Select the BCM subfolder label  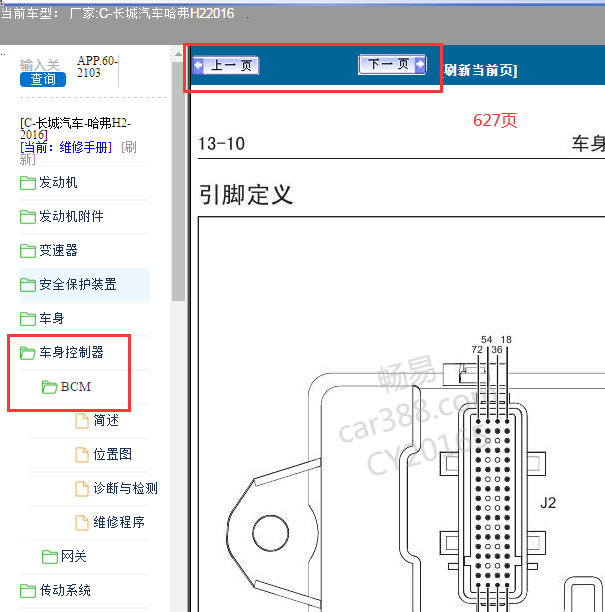click(76, 387)
